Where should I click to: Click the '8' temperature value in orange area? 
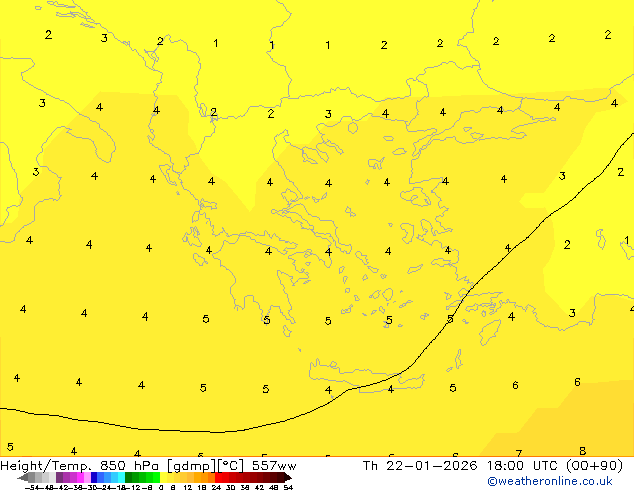click(x=582, y=451)
